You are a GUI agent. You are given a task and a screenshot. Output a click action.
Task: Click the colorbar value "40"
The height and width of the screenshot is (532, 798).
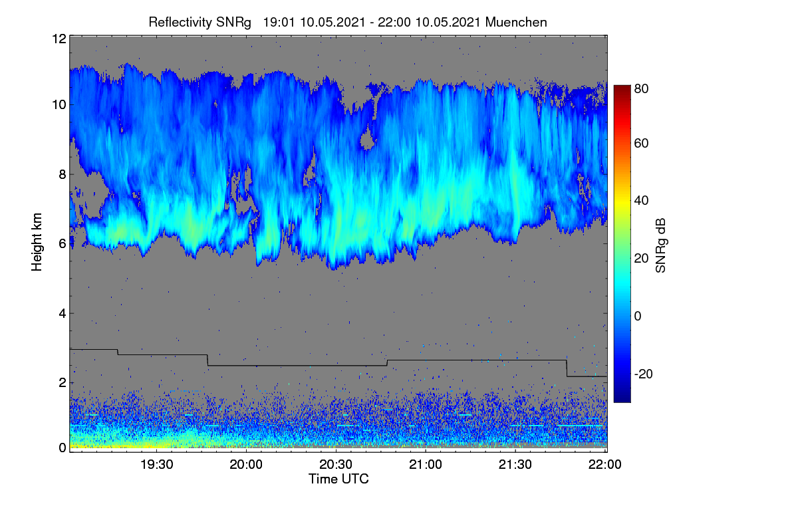point(641,200)
